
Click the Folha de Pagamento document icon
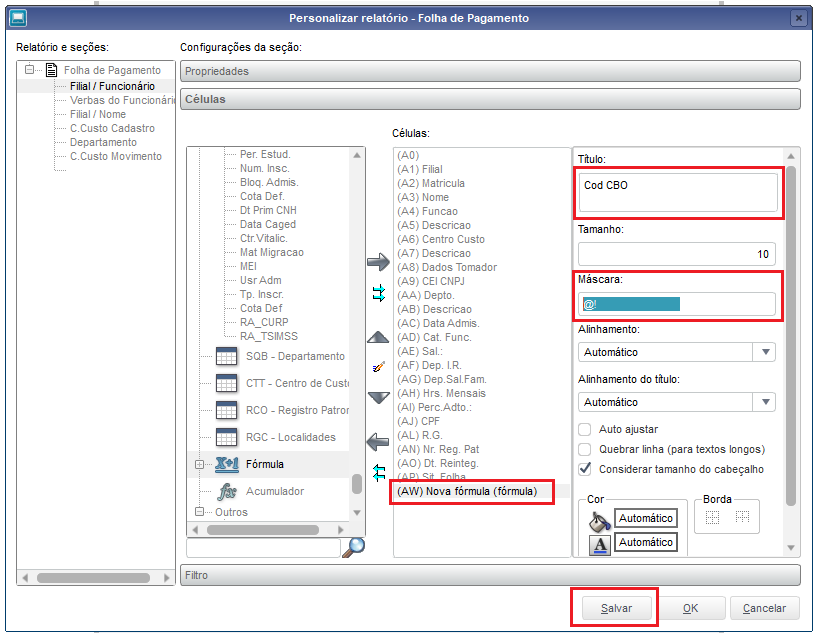click(51, 70)
